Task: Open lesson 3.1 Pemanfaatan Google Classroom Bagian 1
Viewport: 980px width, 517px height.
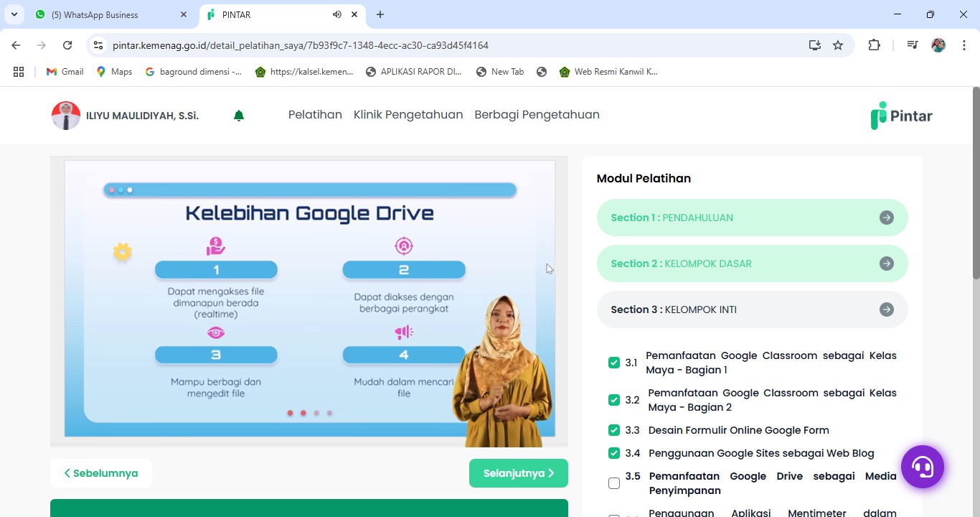Action: (771, 363)
